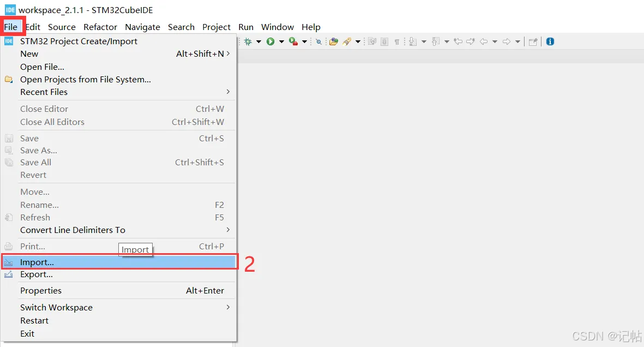
Task: Expand the Run dropdown arrow
Action: [281, 41]
